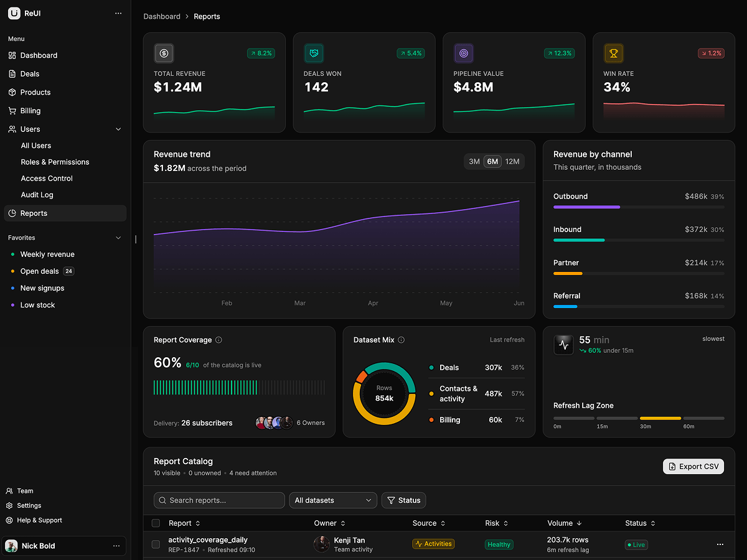Click the info icon next to Report Coverage

point(218,340)
